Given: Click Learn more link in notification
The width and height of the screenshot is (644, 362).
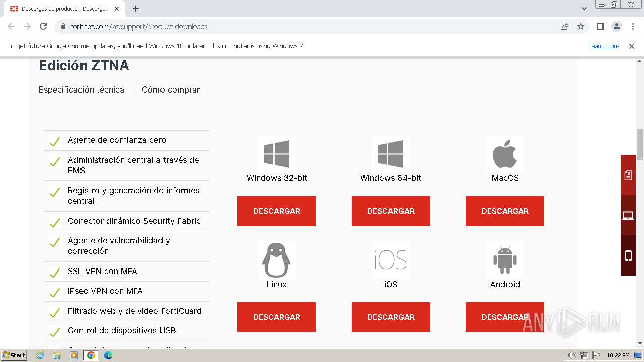Looking at the screenshot, I should pos(604,46).
